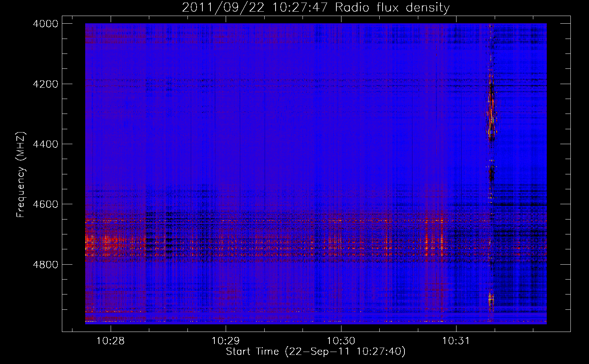589x364 pixels.
Task: Click the 10:30 time tick label
Action: click(341, 341)
